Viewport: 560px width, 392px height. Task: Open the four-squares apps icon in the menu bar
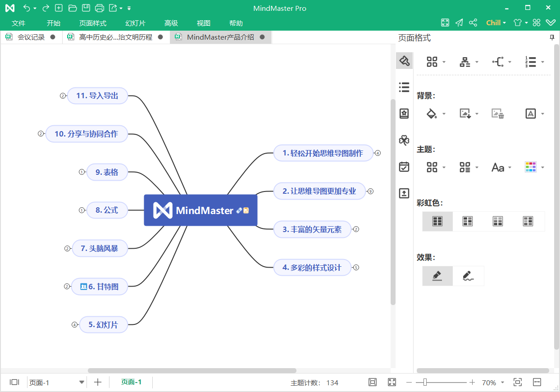point(537,23)
